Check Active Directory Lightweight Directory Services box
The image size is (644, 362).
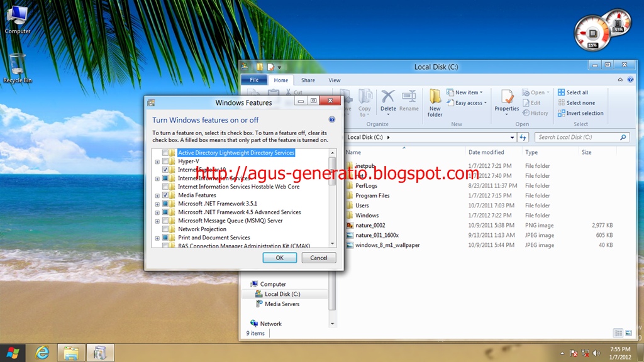[165, 153]
